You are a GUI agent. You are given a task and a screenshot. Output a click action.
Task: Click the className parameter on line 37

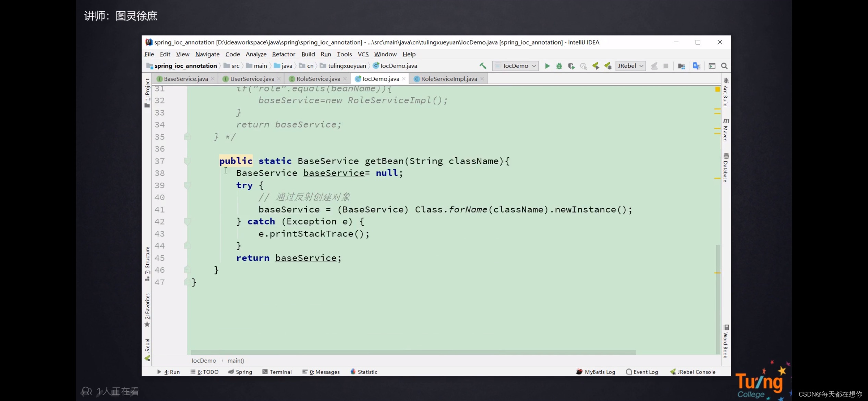(x=474, y=161)
